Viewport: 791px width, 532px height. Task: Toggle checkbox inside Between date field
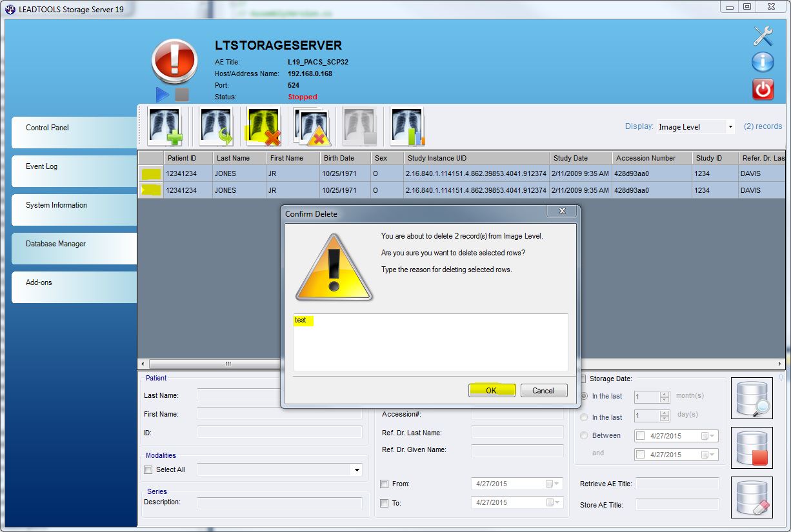coord(641,436)
